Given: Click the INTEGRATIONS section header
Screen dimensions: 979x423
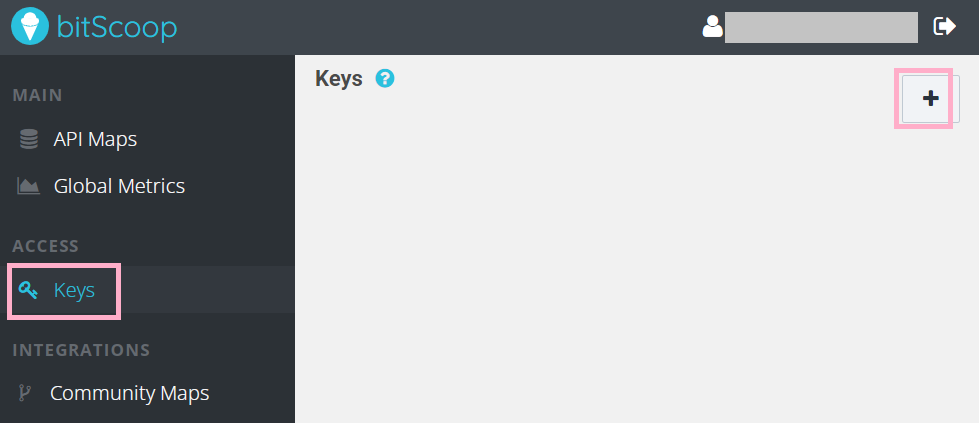Looking at the screenshot, I should pos(81,349).
